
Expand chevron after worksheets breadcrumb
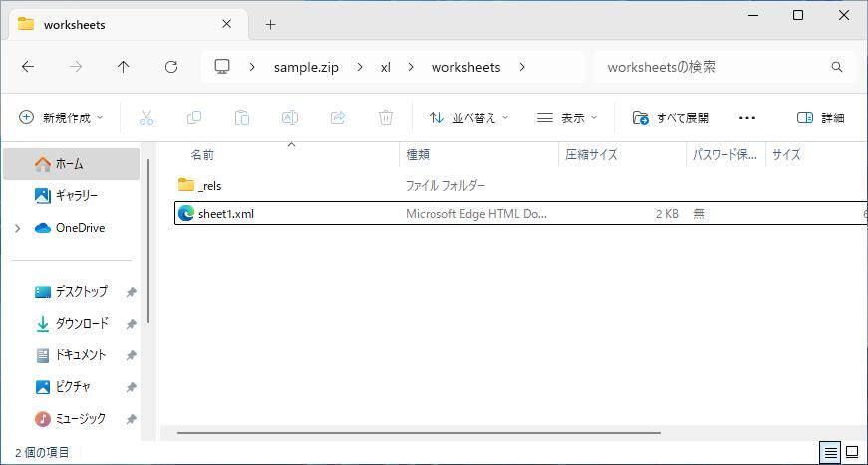coord(522,67)
